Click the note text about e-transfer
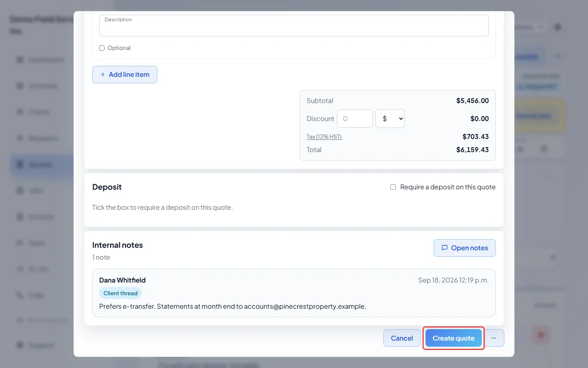This screenshot has height=368, width=588. coord(232,306)
